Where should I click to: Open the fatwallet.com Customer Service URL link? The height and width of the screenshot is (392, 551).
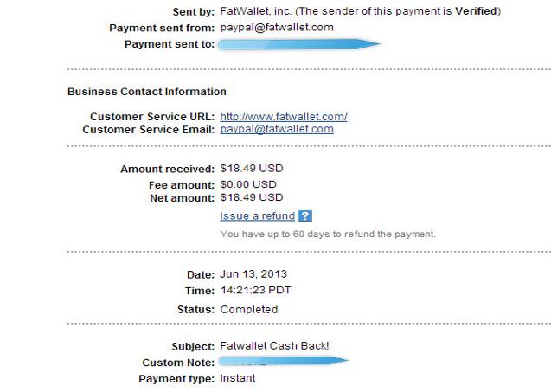(284, 117)
